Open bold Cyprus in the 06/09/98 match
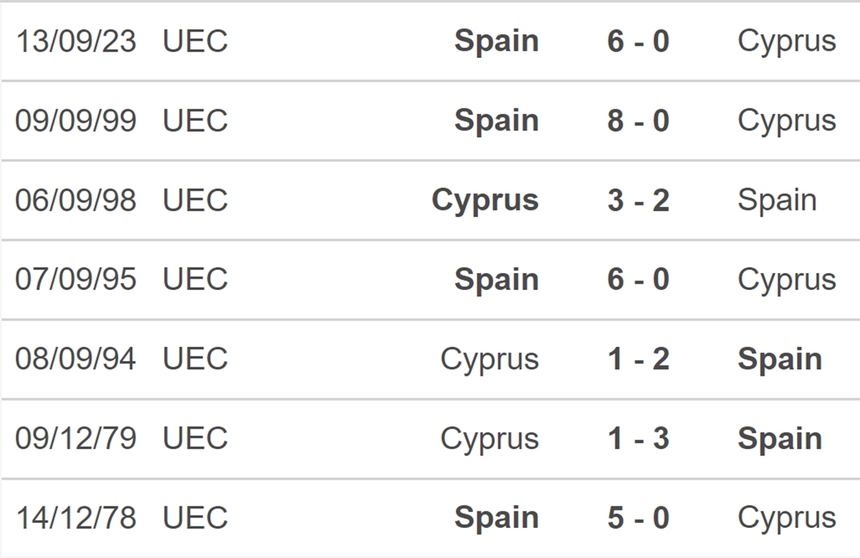The image size is (860, 558). coord(485,200)
